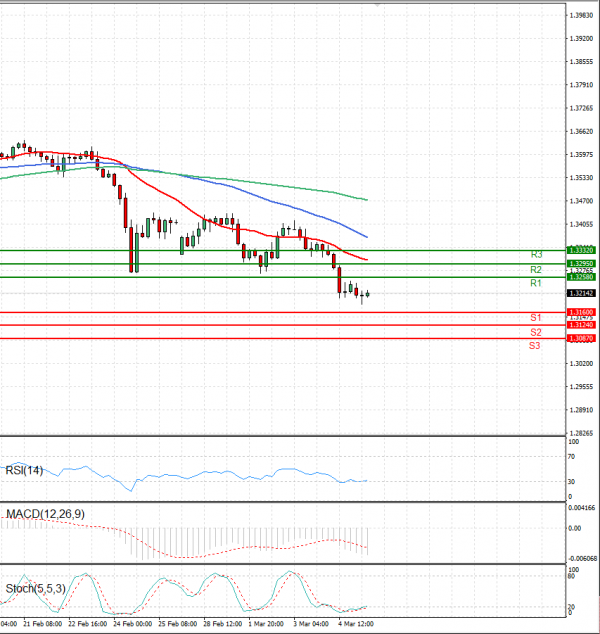Image resolution: width=600 pixels, height=634 pixels.
Task: Click the 1.34055 price axis value
Action: [x=581, y=224]
